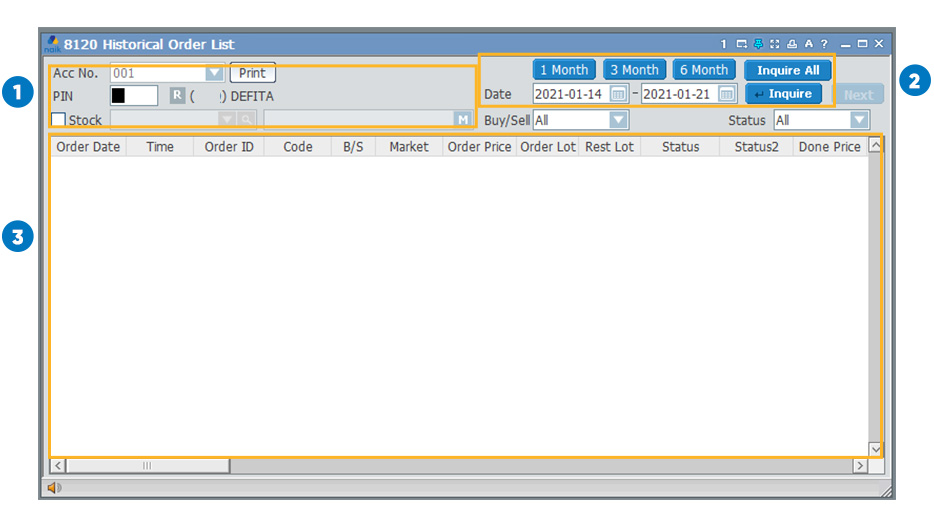Screen dimensions: 934x526
Task: Click the Order Price column header
Action: point(479,147)
